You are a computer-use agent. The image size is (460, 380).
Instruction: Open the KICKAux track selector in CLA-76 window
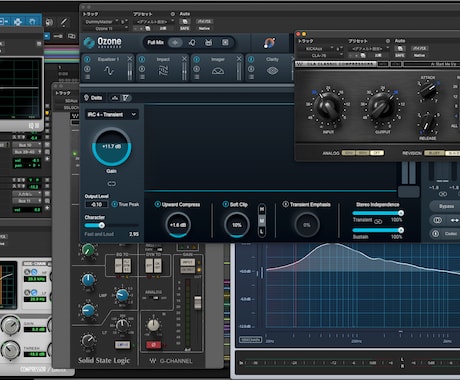(x=316, y=49)
